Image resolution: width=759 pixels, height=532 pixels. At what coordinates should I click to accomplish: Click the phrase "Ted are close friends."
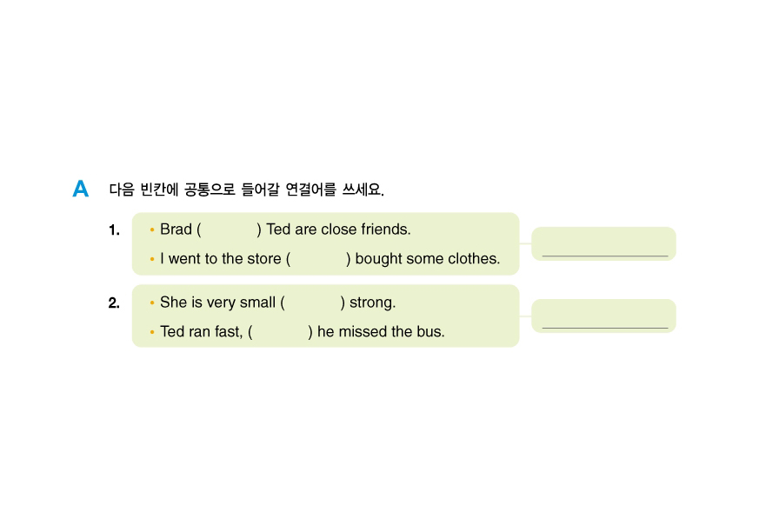pos(338,230)
